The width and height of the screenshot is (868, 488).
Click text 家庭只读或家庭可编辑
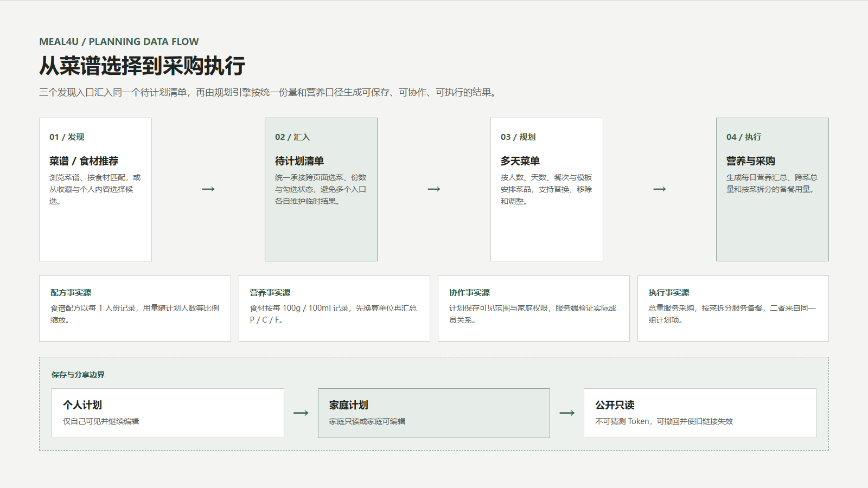coord(367,421)
